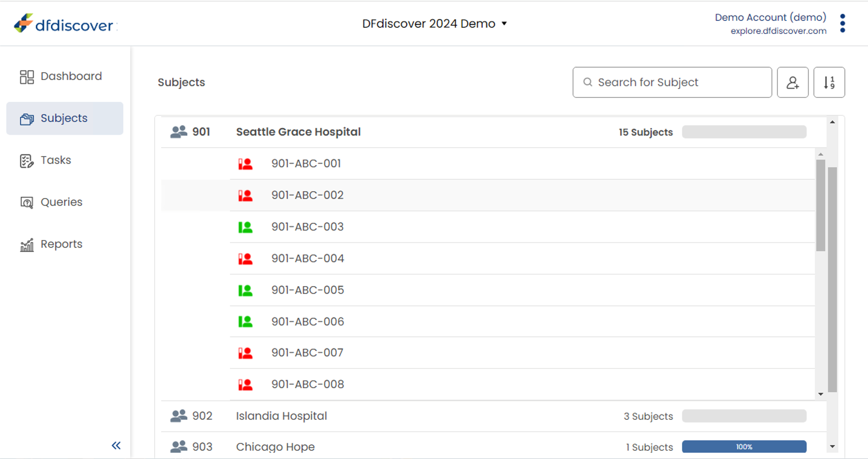The image size is (868, 459).
Task: Focus the Search for Subject field
Action: [x=672, y=82]
